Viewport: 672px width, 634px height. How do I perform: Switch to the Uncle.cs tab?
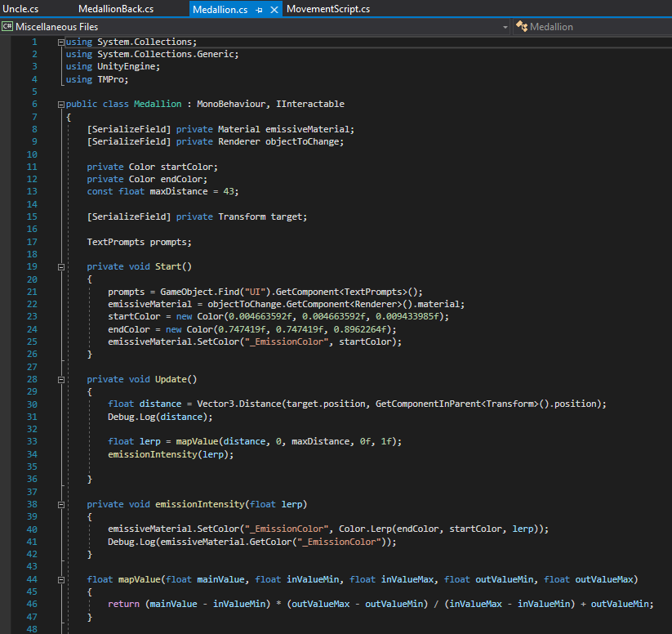coord(20,9)
